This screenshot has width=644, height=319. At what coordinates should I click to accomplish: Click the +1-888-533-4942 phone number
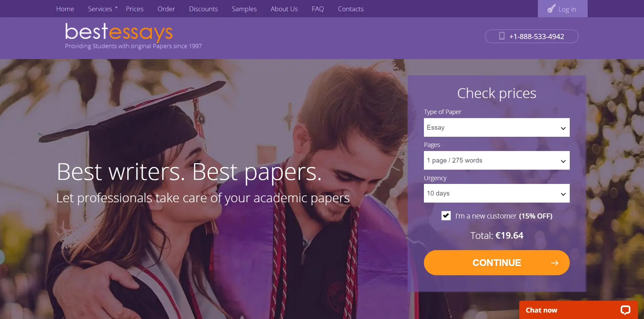click(x=536, y=36)
